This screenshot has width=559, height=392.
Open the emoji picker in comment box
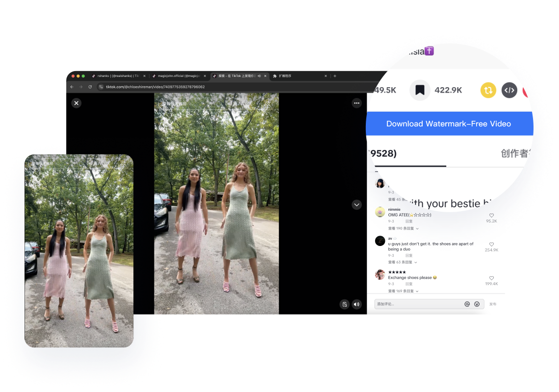(477, 304)
